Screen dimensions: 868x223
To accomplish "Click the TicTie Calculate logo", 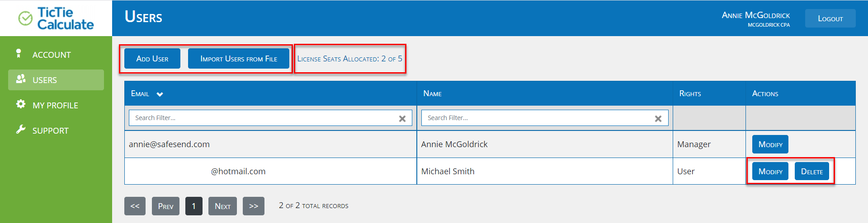I will (x=56, y=19).
